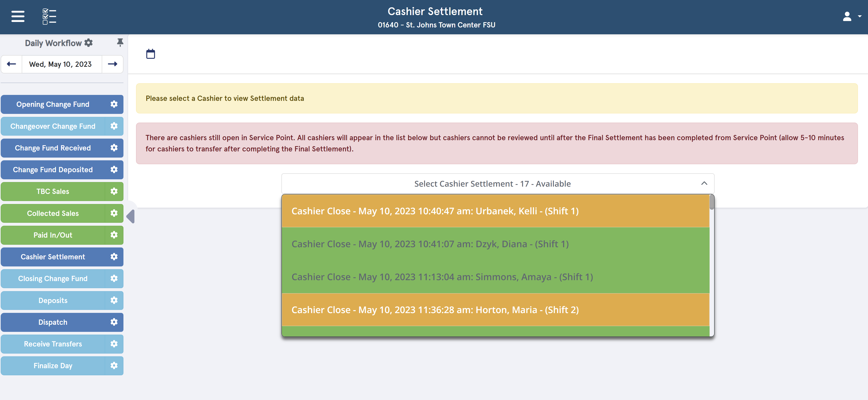Expand the user account dropdown caret

[x=860, y=16]
